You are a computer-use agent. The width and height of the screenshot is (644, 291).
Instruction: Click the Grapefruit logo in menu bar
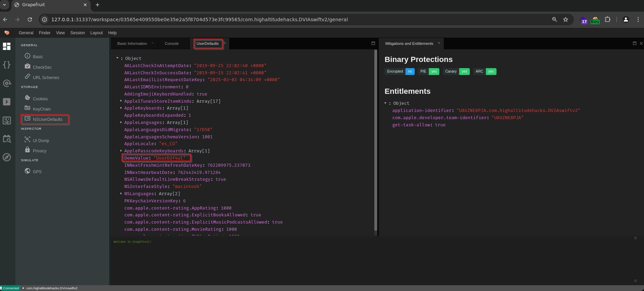7,33
